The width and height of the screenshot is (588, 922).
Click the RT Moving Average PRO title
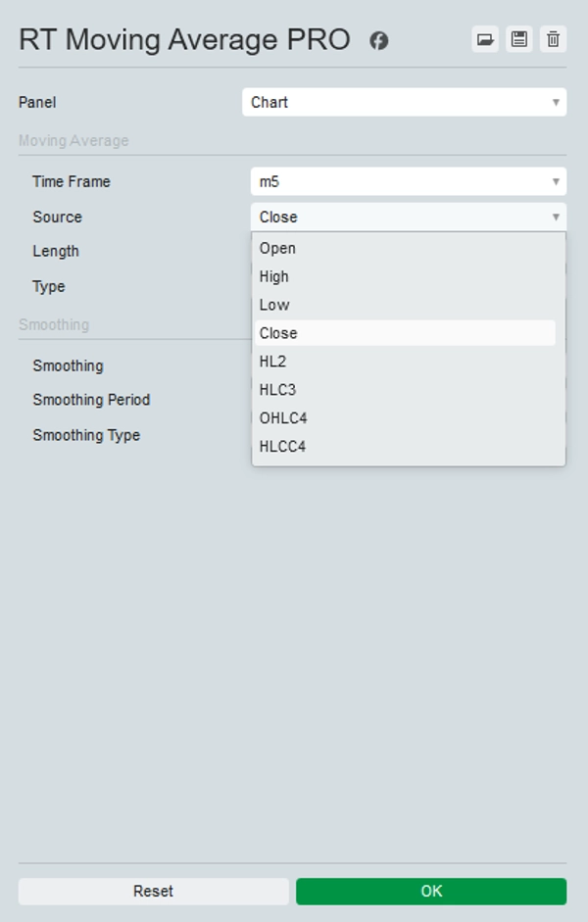coord(184,40)
